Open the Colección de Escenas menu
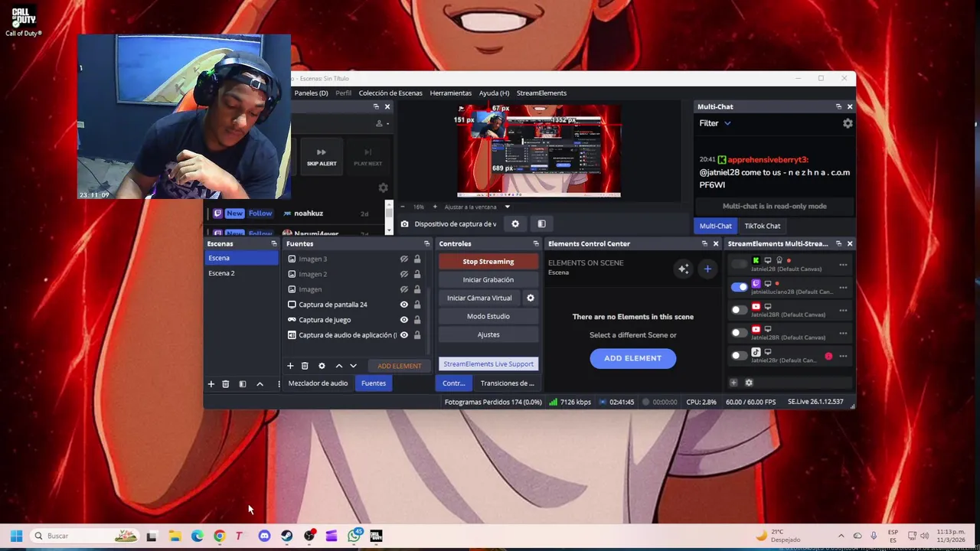Image resolution: width=980 pixels, height=551 pixels. 390,93
